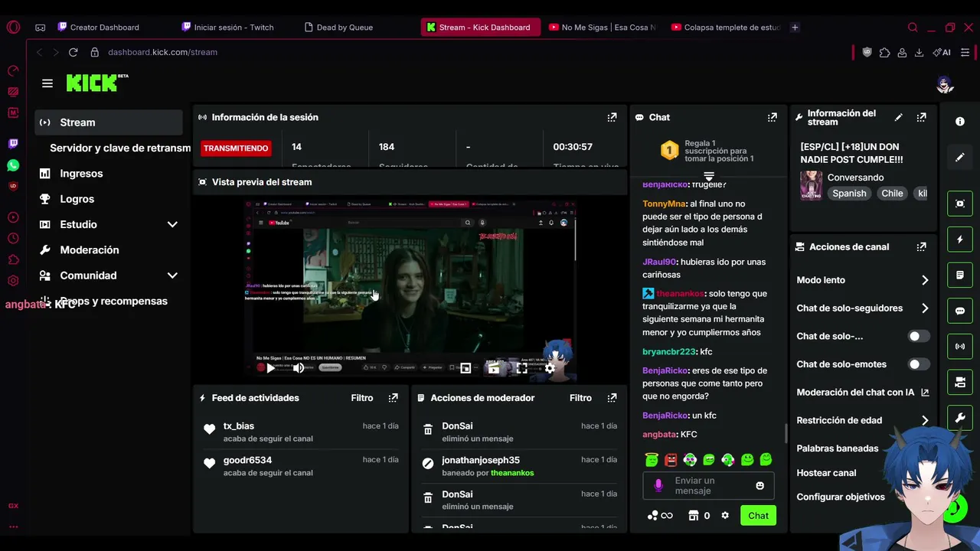980x551 pixels.
Task: Pop out the Información del stream panel
Action: click(x=921, y=117)
